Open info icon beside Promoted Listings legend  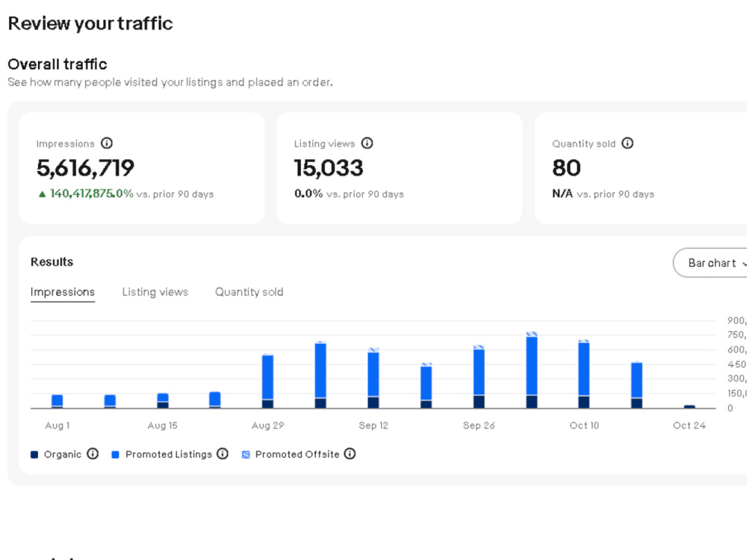223,454
